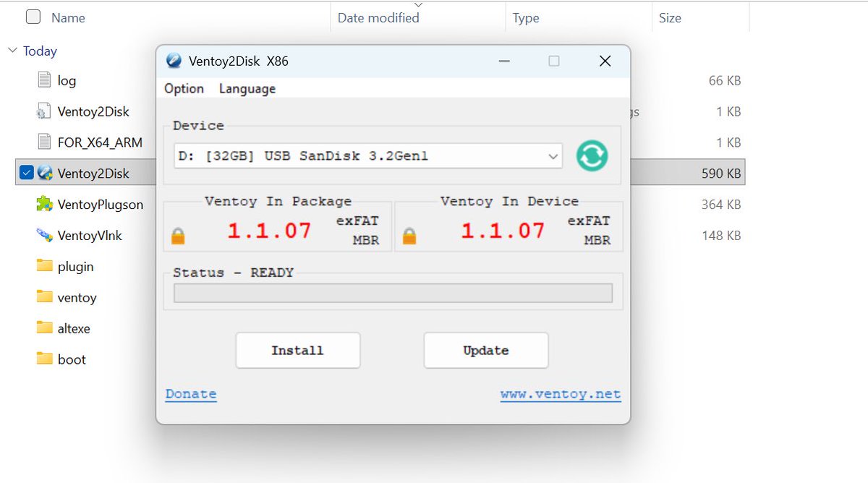Click the 148 KB size value
The width and height of the screenshot is (868, 483).
[x=721, y=236]
